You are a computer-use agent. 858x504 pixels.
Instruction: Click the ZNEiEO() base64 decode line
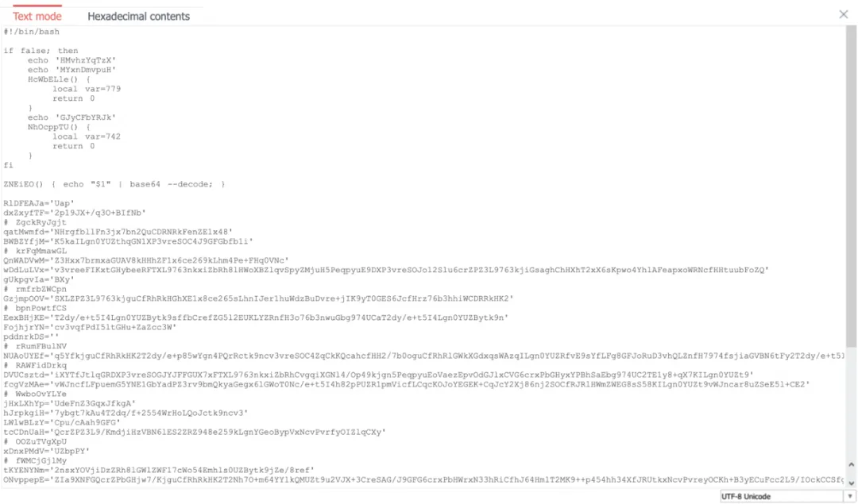[x=114, y=184]
